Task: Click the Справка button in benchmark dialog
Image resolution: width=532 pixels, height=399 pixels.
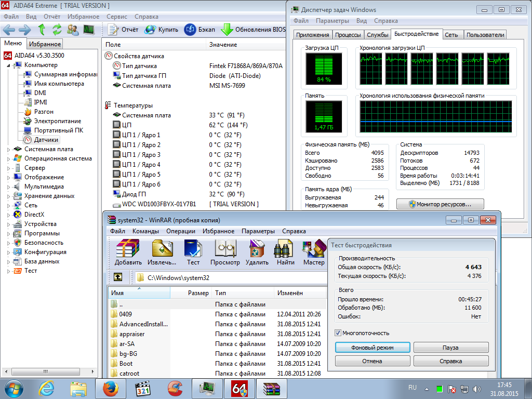Action: 451,361
